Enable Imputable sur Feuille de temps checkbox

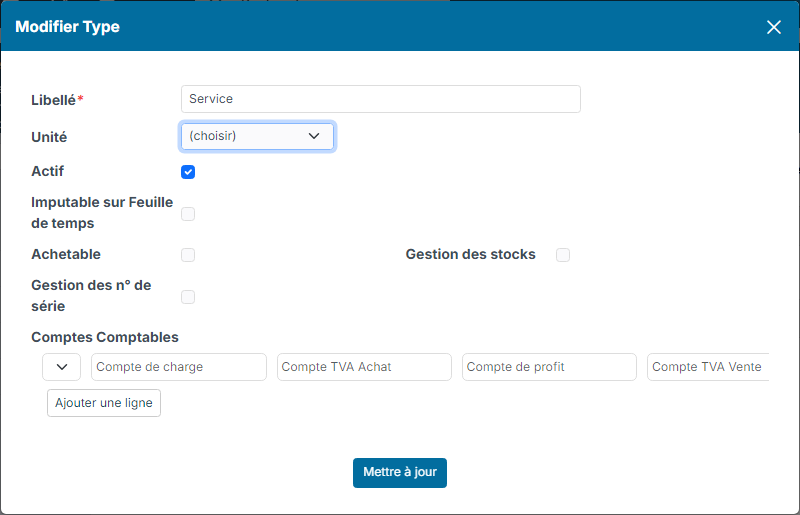click(188, 214)
